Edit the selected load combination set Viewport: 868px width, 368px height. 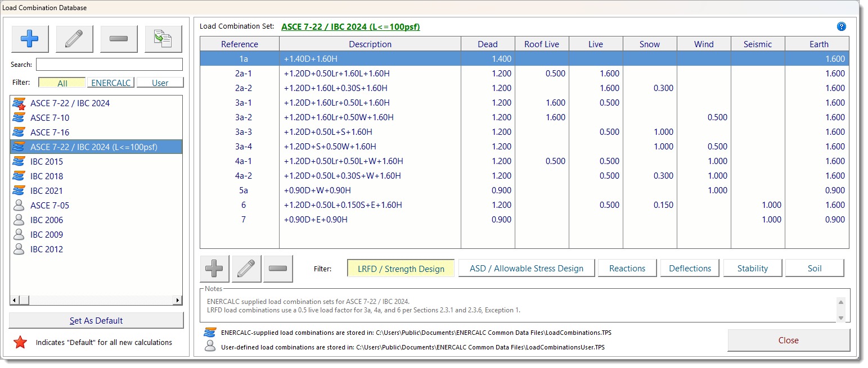[x=74, y=39]
